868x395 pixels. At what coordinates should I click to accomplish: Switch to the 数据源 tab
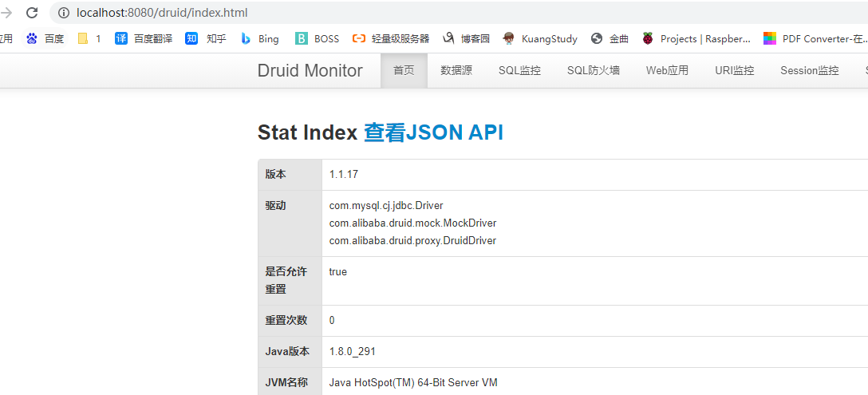pyautogui.click(x=456, y=70)
